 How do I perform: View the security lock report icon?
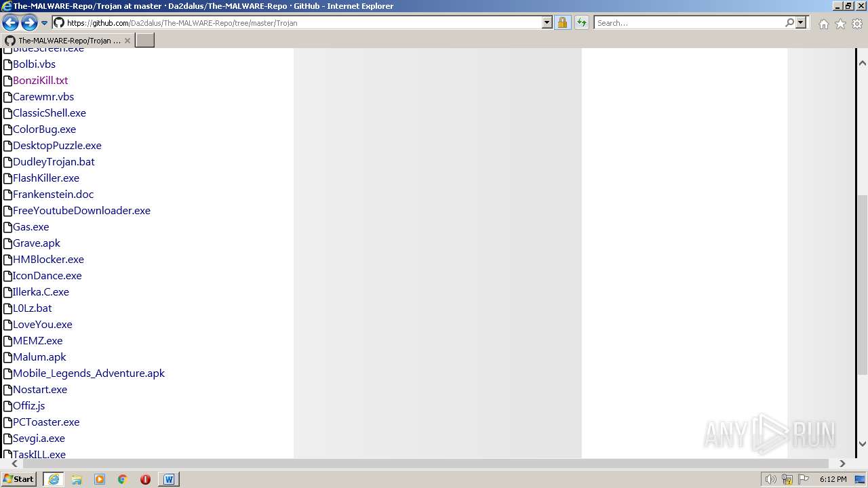point(562,22)
